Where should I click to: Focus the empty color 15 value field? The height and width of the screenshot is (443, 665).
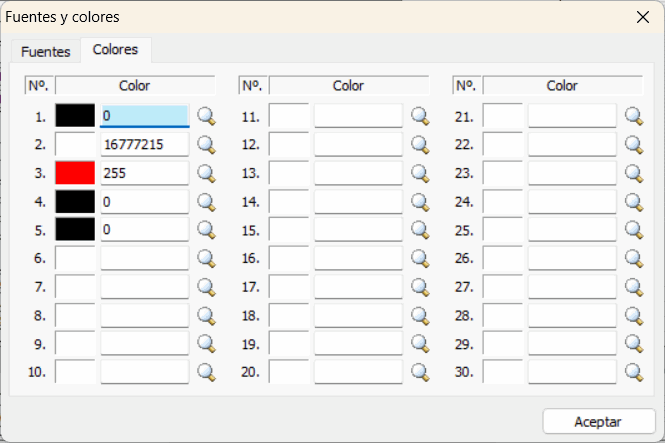pyautogui.click(x=358, y=229)
